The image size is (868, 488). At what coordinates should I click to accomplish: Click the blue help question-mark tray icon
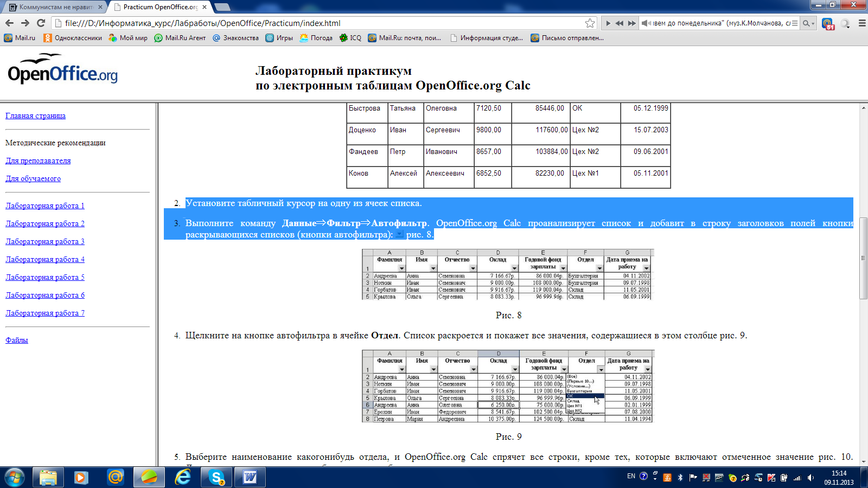coord(643,477)
